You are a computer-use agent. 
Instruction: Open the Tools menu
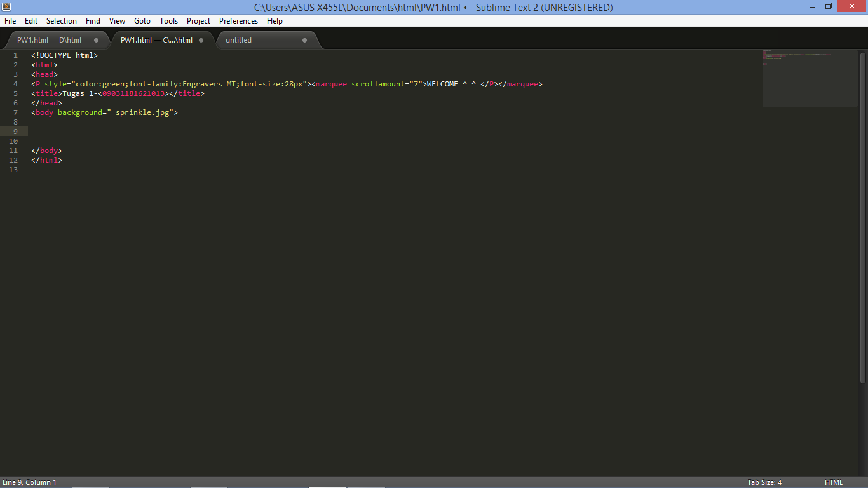(x=168, y=20)
